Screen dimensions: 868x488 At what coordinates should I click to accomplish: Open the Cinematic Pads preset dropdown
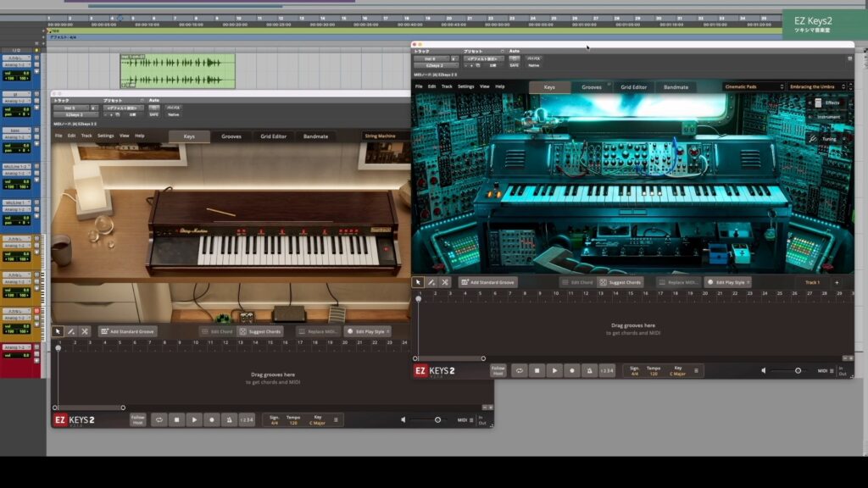(x=754, y=86)
